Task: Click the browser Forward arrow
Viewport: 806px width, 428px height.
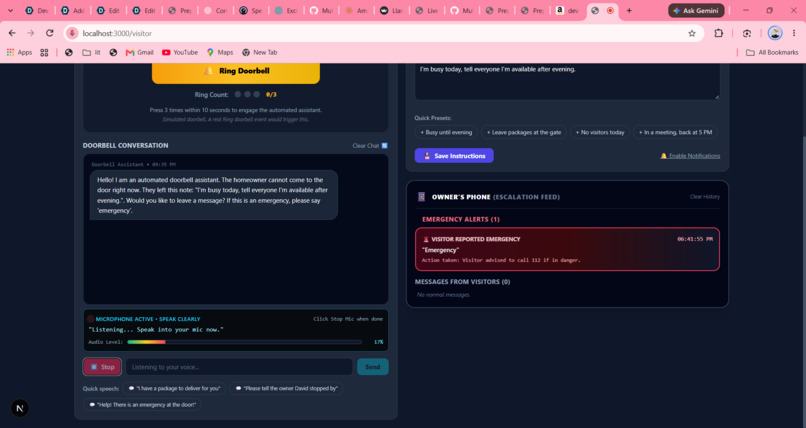Action: pos(31,33)
